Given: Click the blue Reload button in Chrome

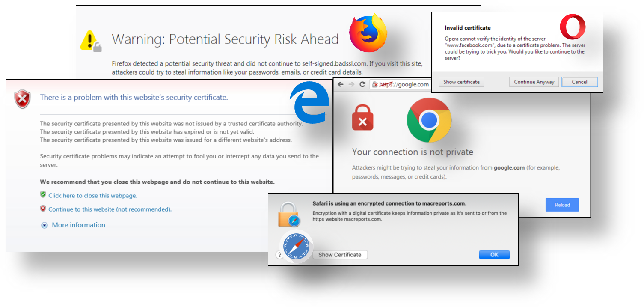Looking at the screenshot, I should [x=562, y=205].
